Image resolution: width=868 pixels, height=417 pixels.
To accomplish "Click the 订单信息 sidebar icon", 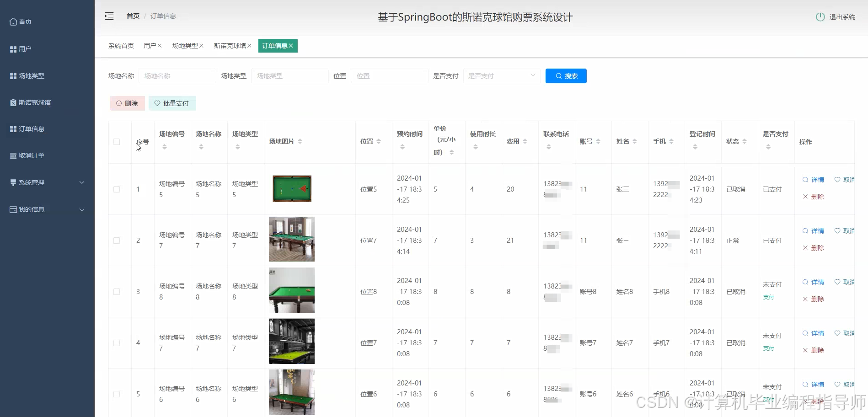I will point(13,128).
